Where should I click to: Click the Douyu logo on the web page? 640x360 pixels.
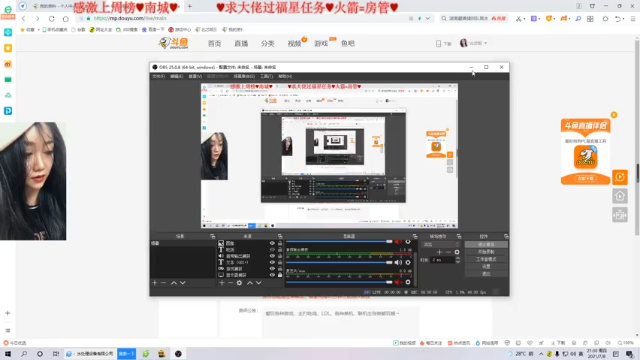coord(174,43)
